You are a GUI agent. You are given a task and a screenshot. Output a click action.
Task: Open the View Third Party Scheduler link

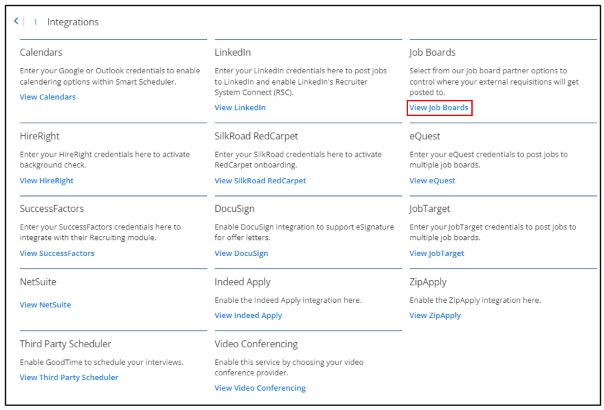(69, 378)
